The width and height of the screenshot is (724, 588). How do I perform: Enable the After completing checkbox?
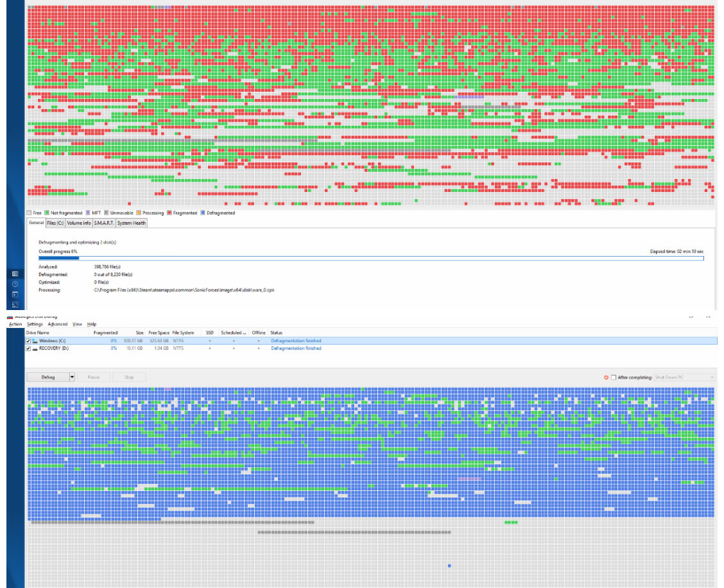point(614,377)
